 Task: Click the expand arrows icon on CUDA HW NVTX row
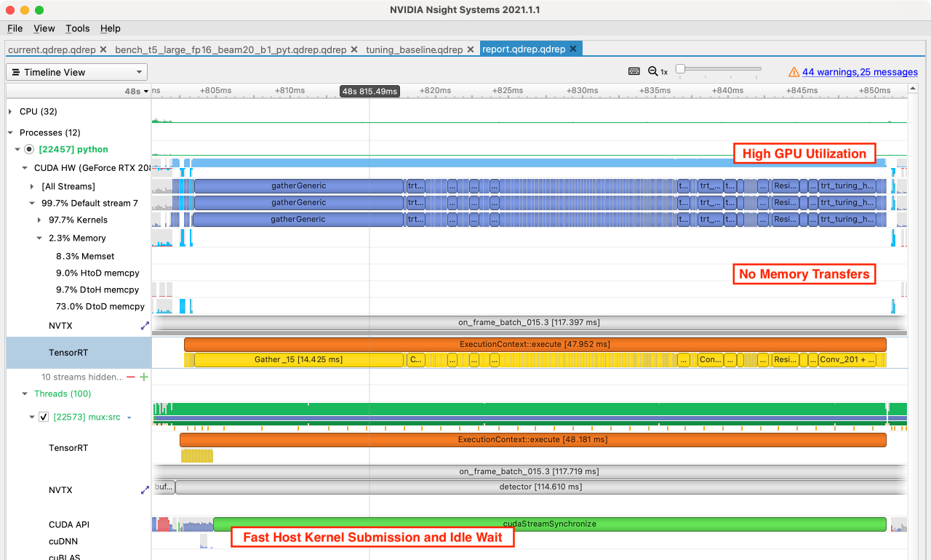point(145,326)
